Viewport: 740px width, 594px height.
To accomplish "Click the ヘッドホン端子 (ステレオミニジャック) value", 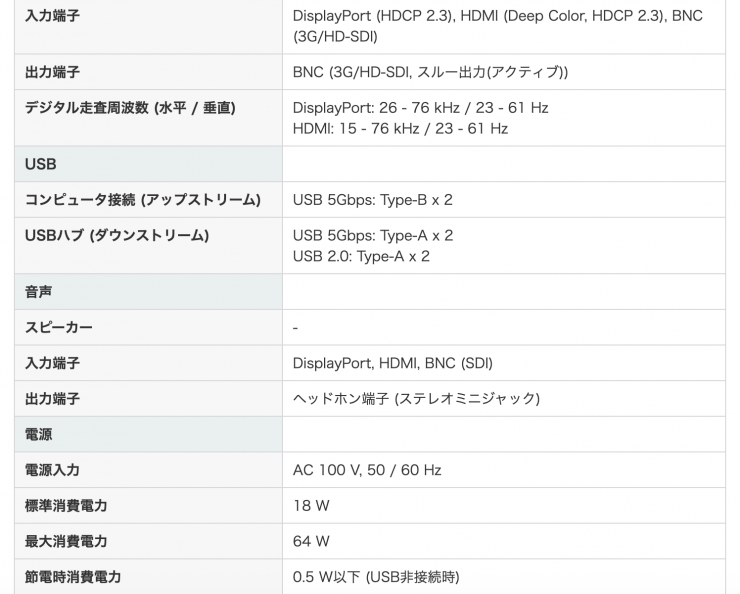I will (416, 399).
